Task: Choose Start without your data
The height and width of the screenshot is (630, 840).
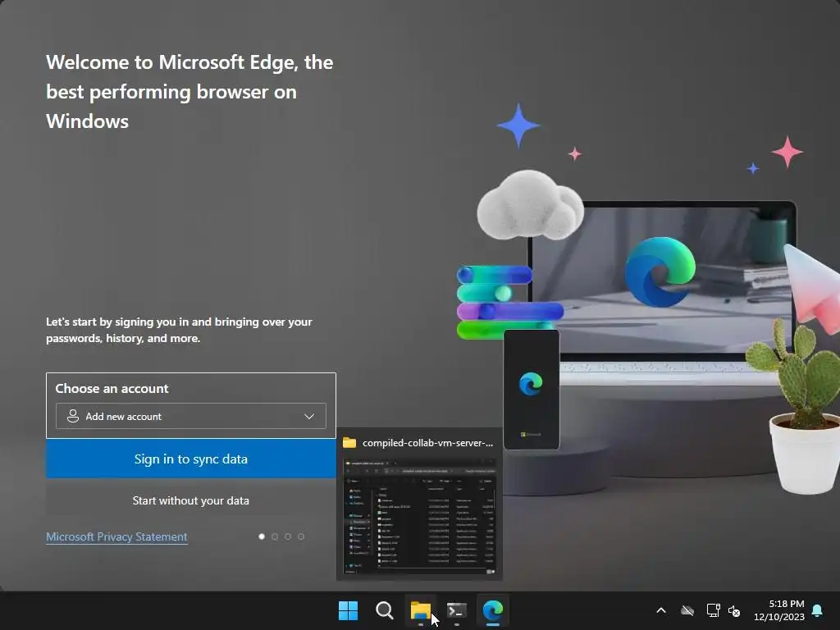Action: (190, 500)
